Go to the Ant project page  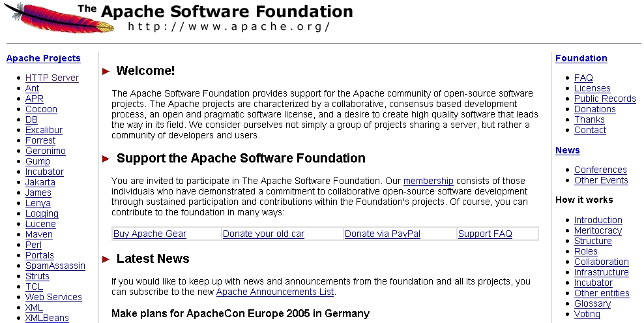tap(32, 88)
